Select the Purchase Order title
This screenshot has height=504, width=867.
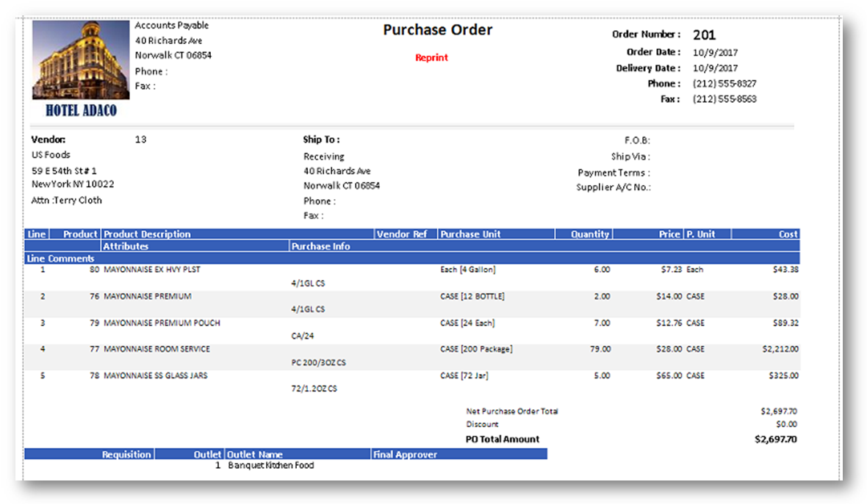click(x=437, y=30)
